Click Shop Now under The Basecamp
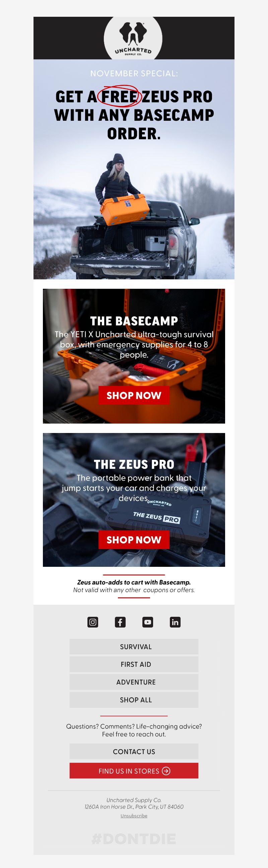This screenshot has width=268, height=868. (x=134, y=395)
